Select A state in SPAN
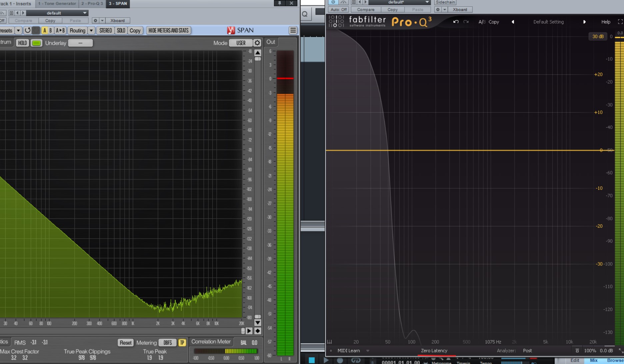The height and width of the screenshot is (364, 624). (45, 30)
